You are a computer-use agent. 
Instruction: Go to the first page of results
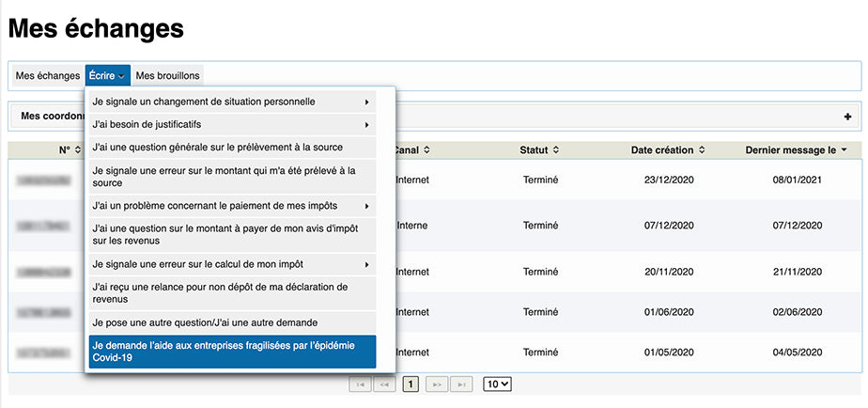tap(360, 384)
